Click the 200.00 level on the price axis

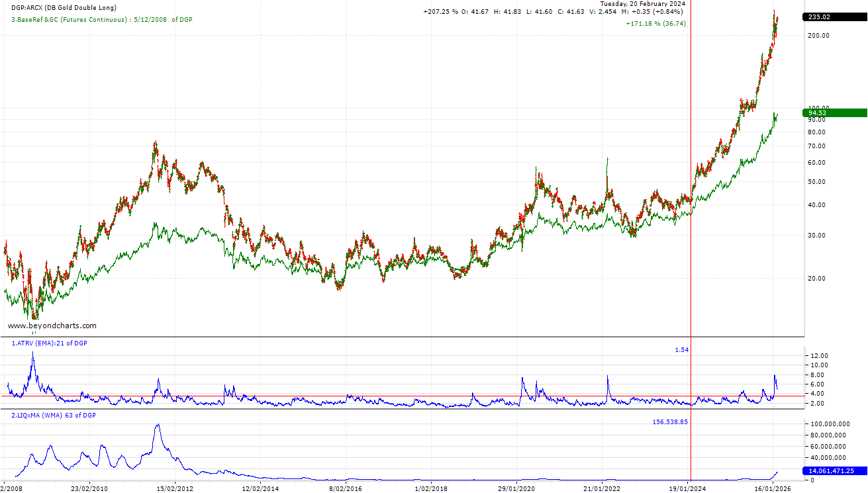pyautogui.click(x=819, y=36)
